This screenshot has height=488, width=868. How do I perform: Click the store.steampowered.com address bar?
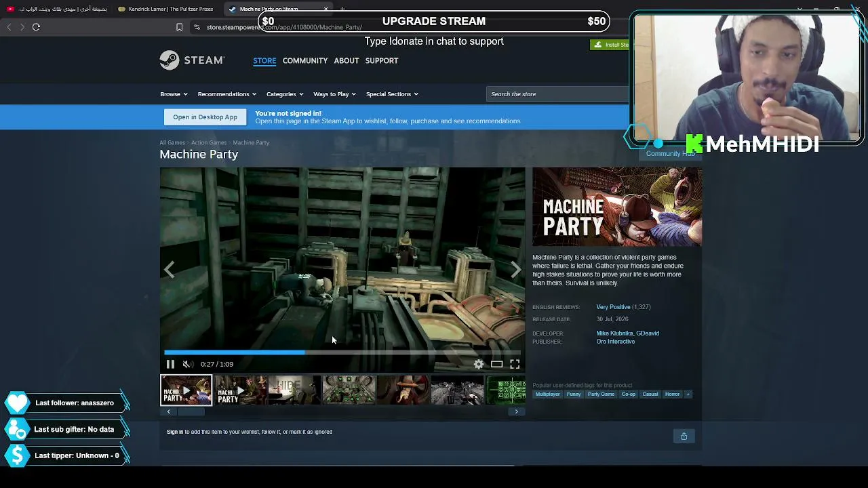tap(284, 27)
